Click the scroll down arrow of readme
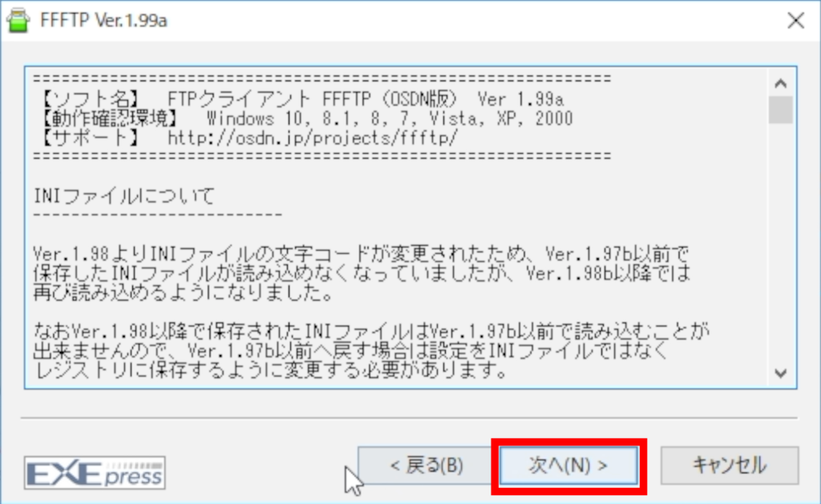821x504 pixels. pyautogui.click(x=781, y=373)
